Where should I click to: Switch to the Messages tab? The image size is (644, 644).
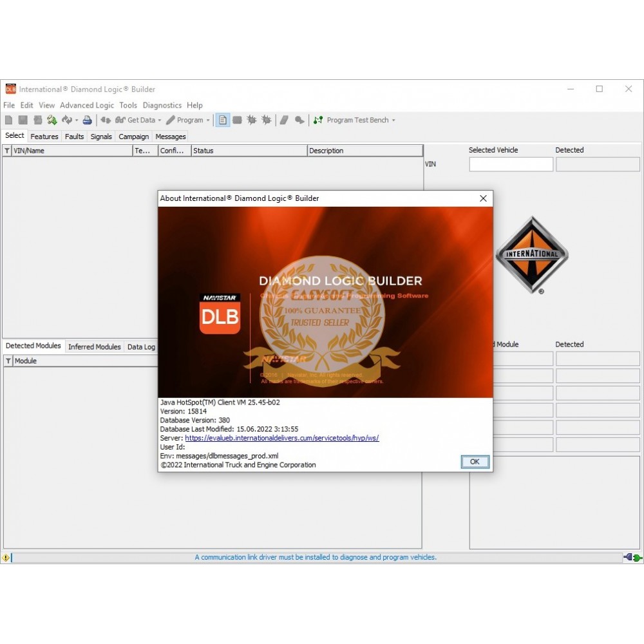tap(171, 137)
